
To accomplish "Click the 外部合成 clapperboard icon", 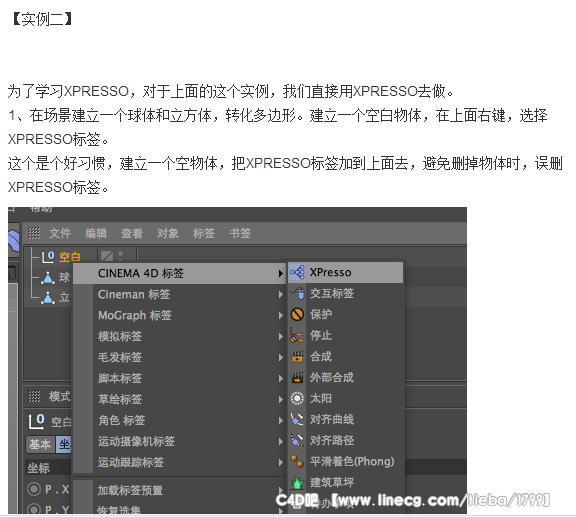I will [x=297, y=377].
